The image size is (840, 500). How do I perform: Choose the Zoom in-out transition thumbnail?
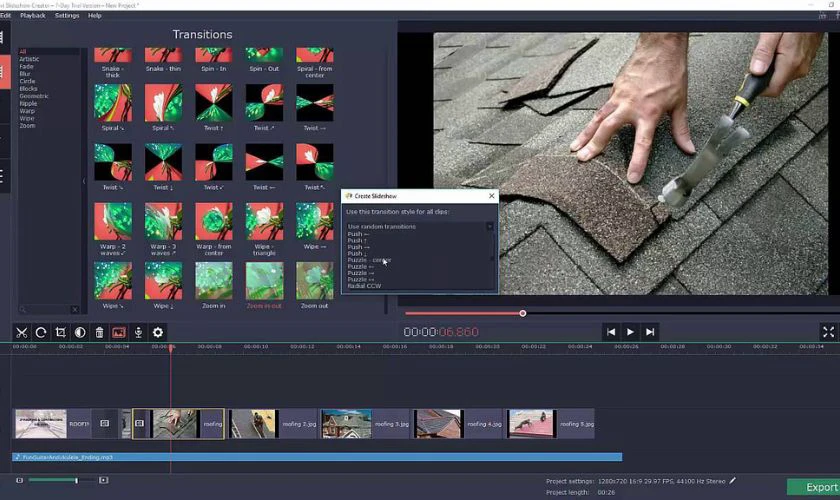pos(264,281)
